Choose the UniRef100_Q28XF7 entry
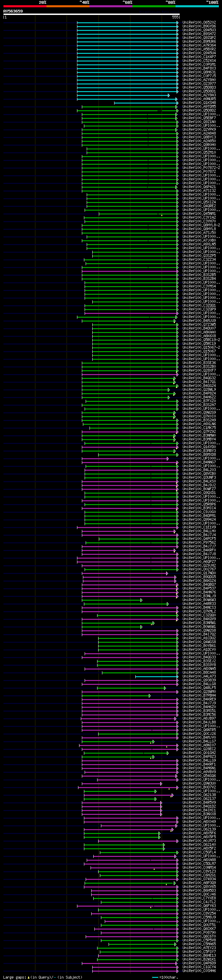222x980 pixels. click(x=199, y=370)
